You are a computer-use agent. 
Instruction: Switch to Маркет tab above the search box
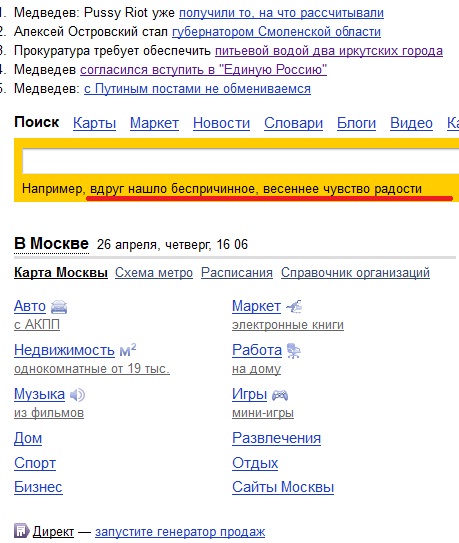pyautogui.click(x=154, y=123)
